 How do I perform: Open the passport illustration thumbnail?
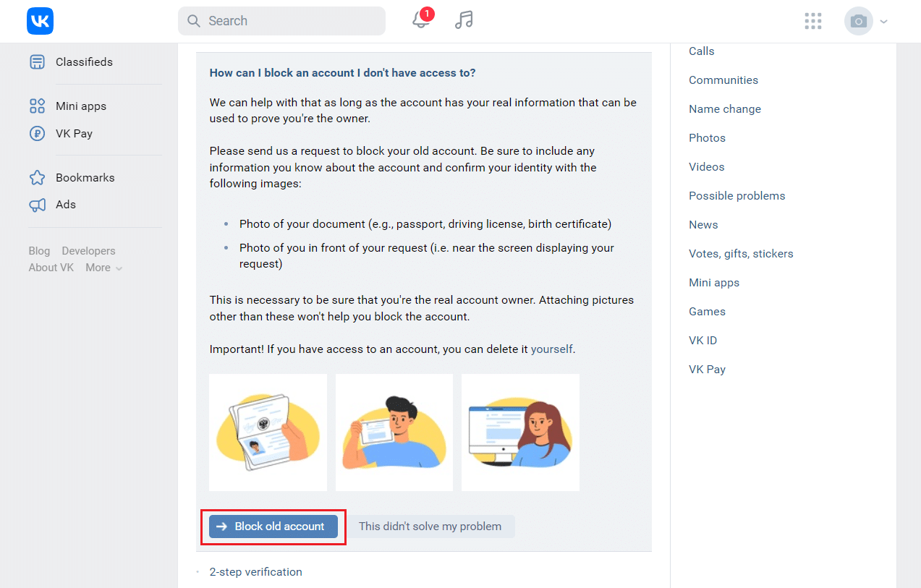268,433
